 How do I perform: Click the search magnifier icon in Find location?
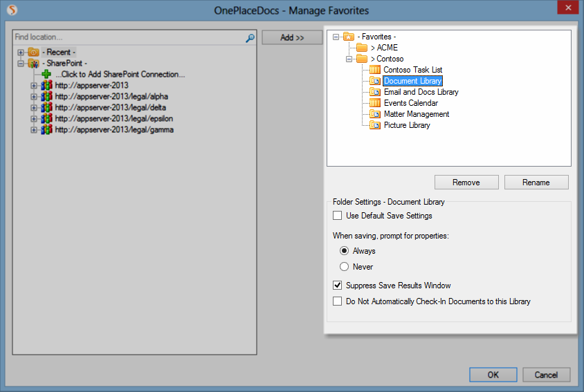(x=250, y=37)
